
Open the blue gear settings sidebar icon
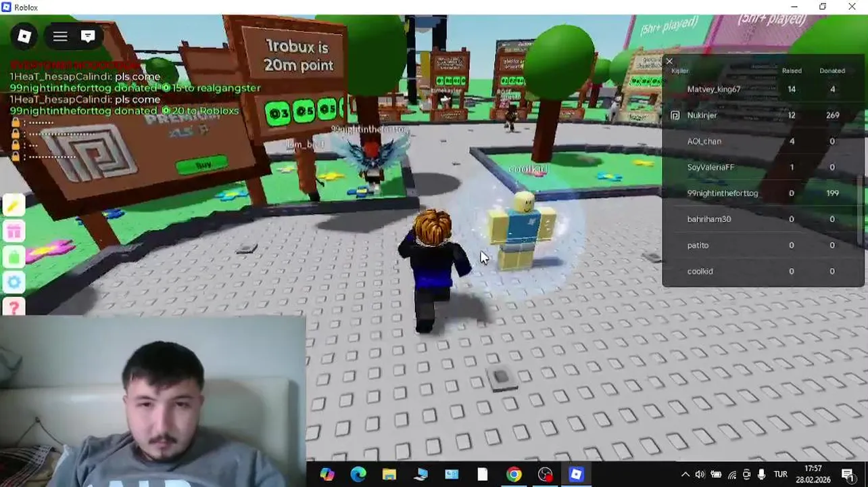coord(14,283)
